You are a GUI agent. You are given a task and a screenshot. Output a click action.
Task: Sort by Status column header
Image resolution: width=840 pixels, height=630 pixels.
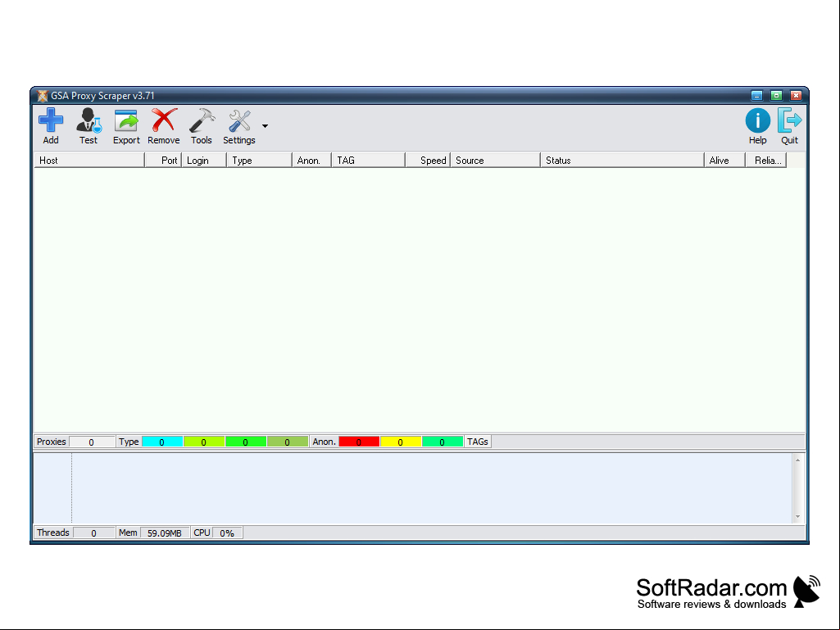[x=623, y=161]
